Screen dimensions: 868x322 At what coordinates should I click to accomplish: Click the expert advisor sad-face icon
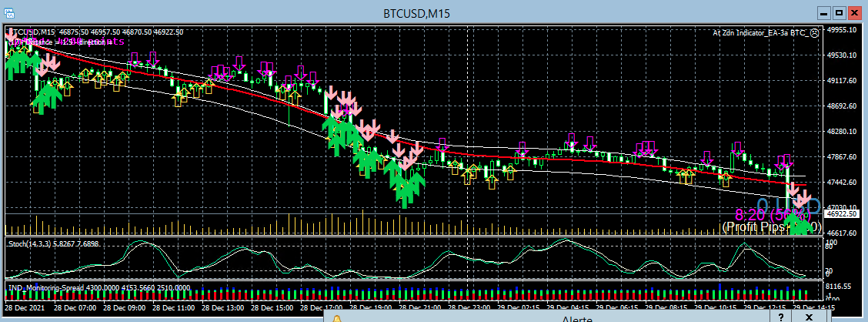coord(814,32)
